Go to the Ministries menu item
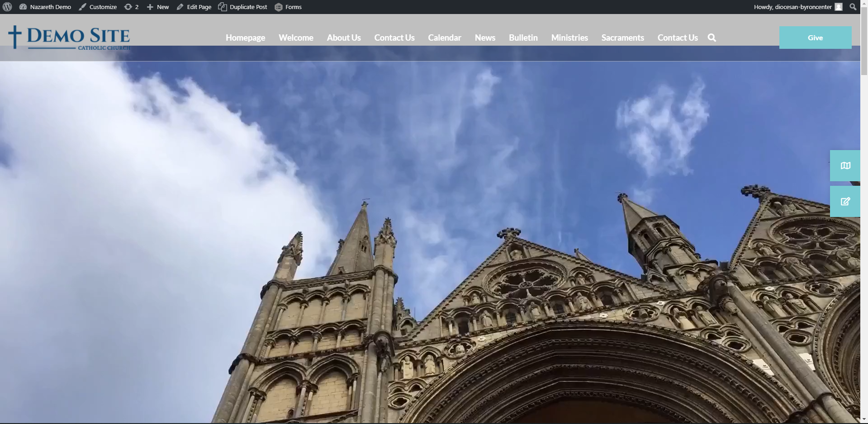 click(569, 38)
